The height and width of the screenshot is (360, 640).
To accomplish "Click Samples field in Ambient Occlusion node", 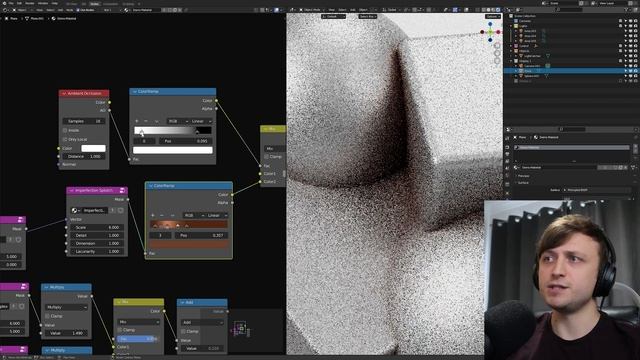I will tap(84, 121).
